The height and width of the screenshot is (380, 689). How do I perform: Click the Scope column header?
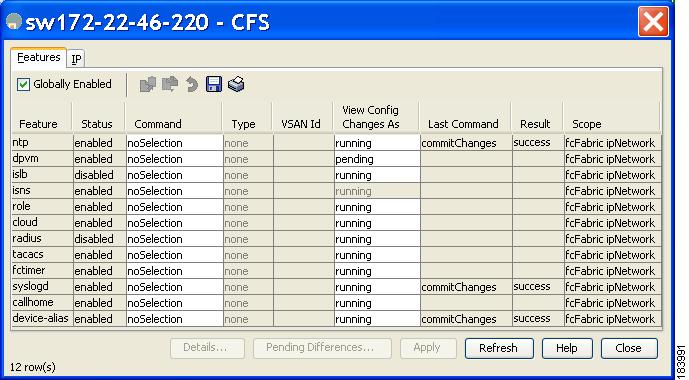[612, 118]
